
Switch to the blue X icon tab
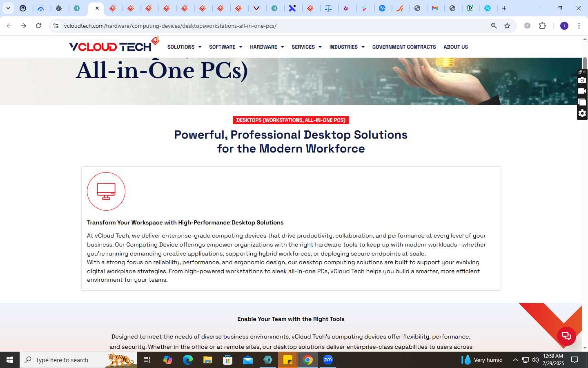point(292,8)
